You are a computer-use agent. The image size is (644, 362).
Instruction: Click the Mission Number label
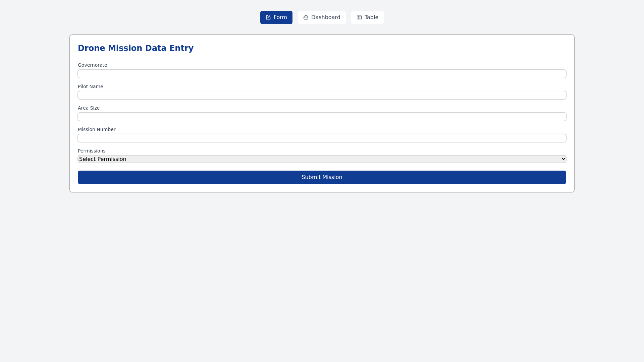coord(97,129)
